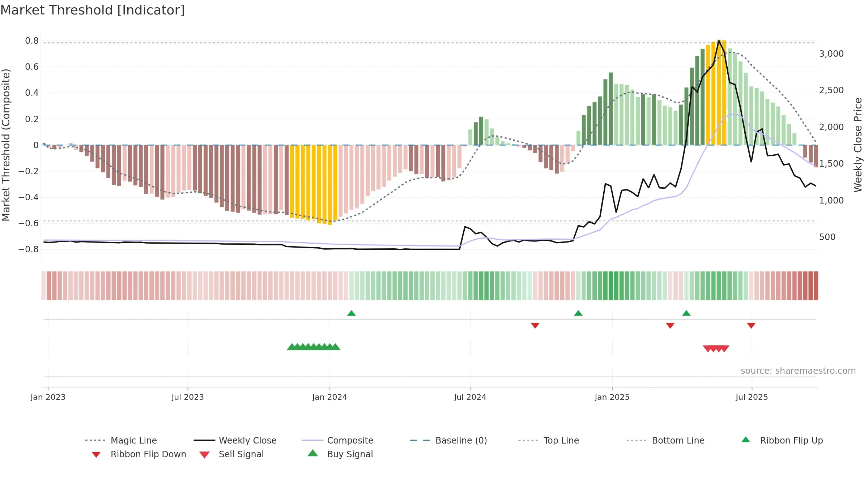Click the source: sharemaestro.com text
Image resolution: width=868 pixels, height=488 pixels.
[x=798, y=371]
